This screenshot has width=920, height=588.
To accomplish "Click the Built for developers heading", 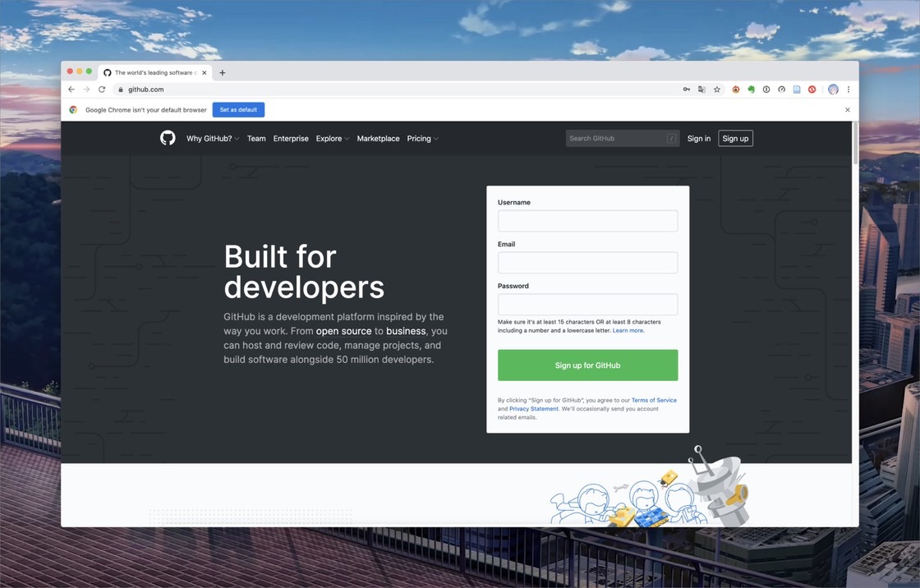I will point(304,272).
